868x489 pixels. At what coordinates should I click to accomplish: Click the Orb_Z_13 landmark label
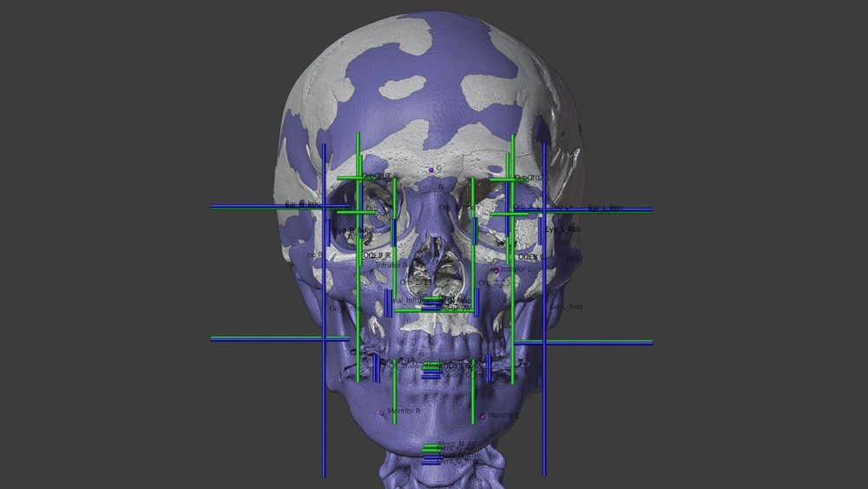(x=416, y=282)
